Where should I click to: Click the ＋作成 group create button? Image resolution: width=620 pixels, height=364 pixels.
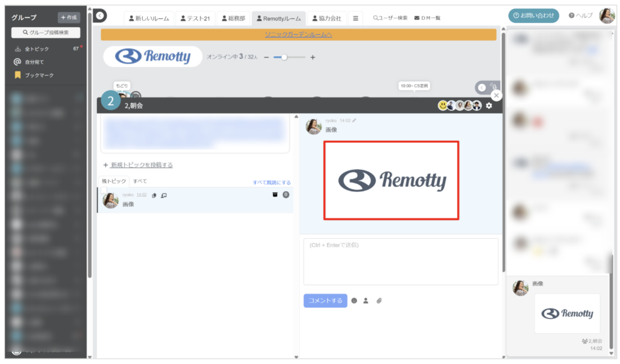[x=69, y=18]
